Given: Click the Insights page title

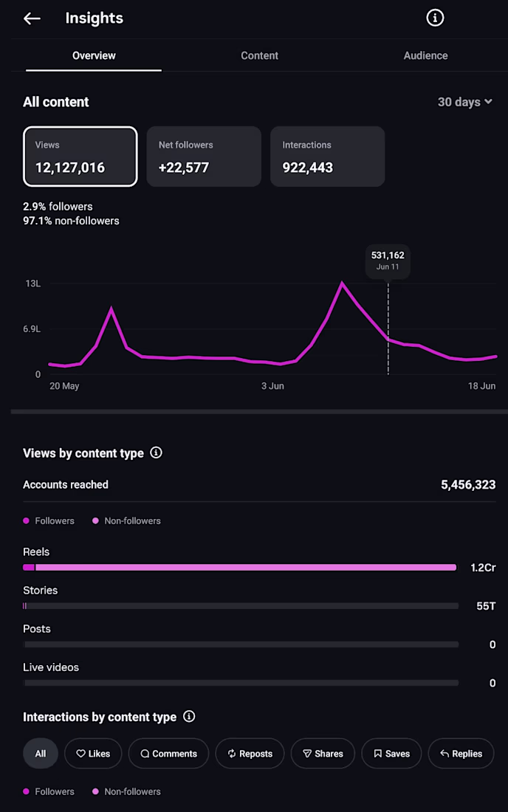Looking at the screenshot, I should 95,18.
